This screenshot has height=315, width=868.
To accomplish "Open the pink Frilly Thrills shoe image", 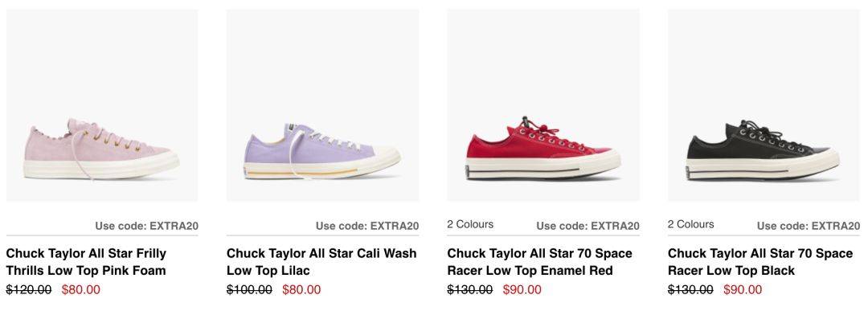I will [102, 105].
